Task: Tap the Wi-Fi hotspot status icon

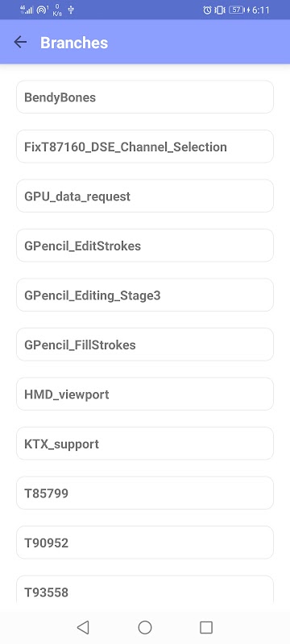Action: pyautogui.click(x=43, y=10)
